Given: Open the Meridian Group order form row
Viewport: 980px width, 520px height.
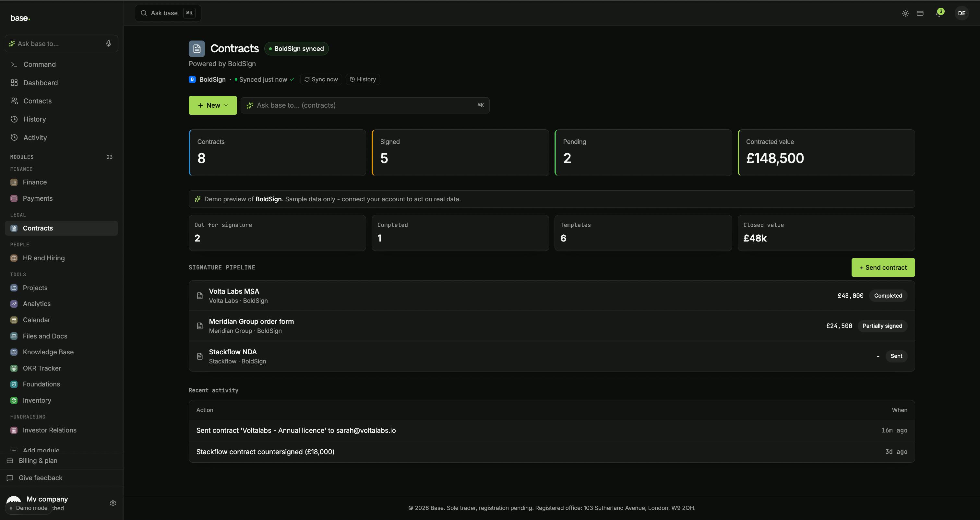Looking at the screenshot, I should [x=552, y=326].
